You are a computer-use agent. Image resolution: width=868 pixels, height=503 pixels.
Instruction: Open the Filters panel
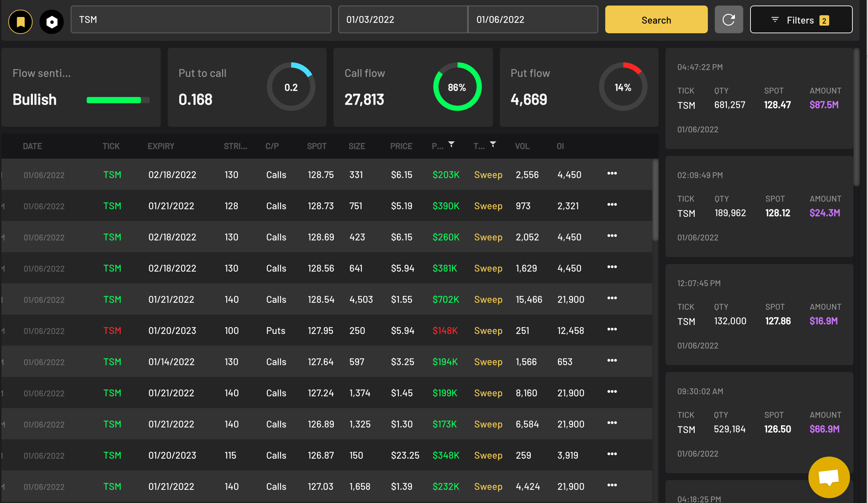click(x=801, y=20)
